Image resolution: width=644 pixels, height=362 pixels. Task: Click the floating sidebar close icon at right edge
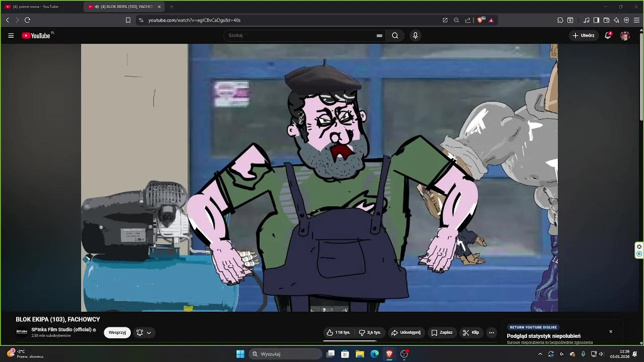[639, 246]
